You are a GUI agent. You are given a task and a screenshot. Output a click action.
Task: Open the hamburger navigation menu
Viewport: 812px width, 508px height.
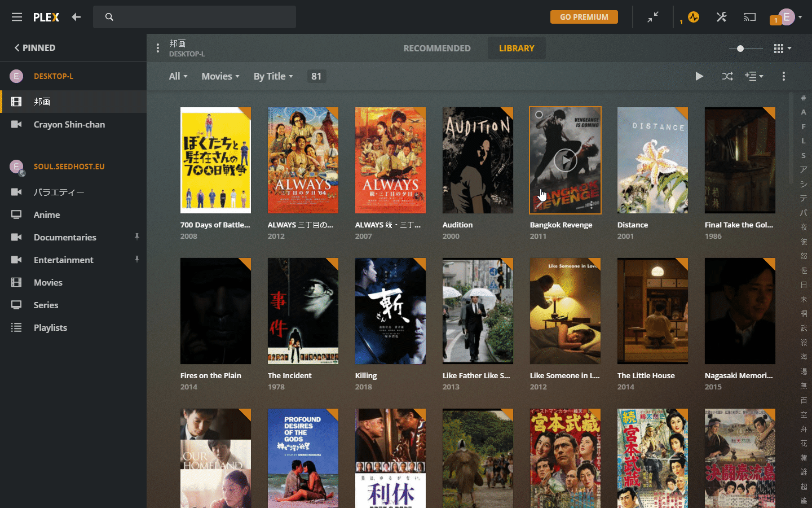[x=17, y=17]
